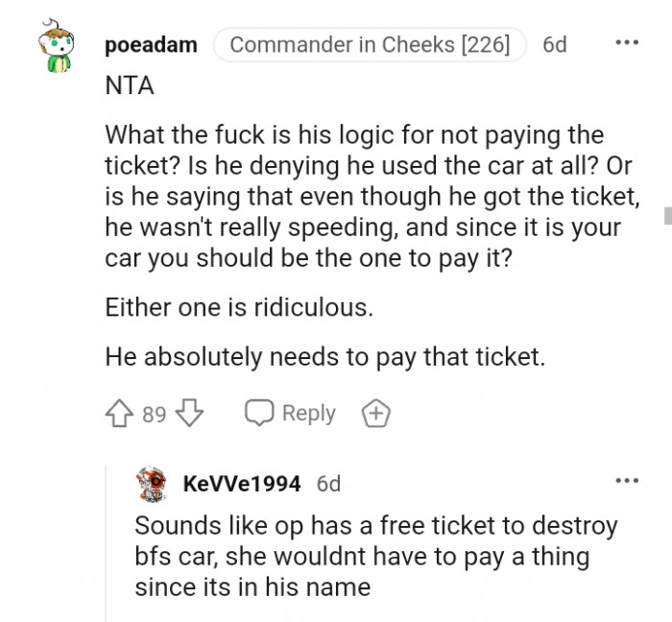672x622 pixels.
Task: Open poeadam's avatar profile picture
Action: coord(59,49)
